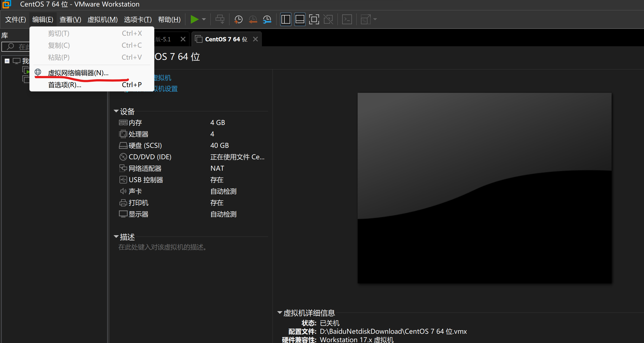Click the take snapshot clock icon
The height and width of the screenshot is (343, 644).
(238, 19)
